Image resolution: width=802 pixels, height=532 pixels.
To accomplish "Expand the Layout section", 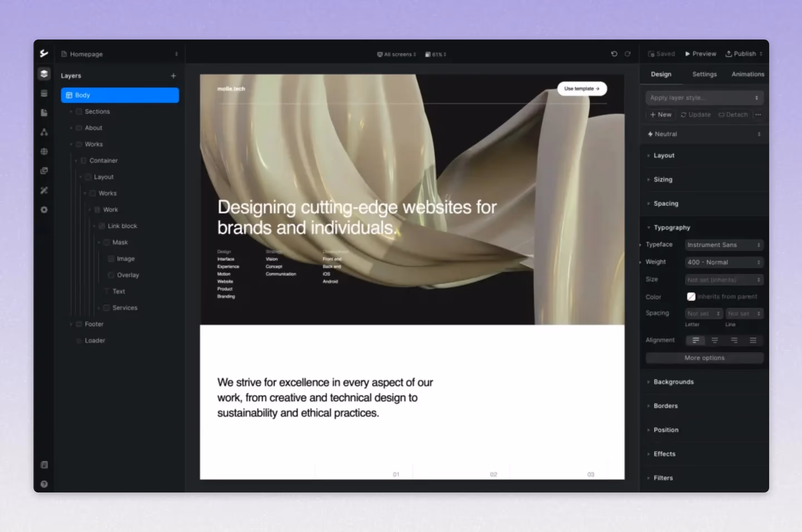I will click(664, 155).
